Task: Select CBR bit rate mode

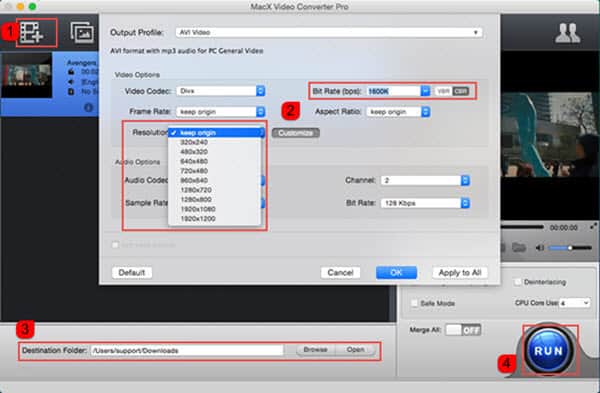Action: tap(460, 91)
